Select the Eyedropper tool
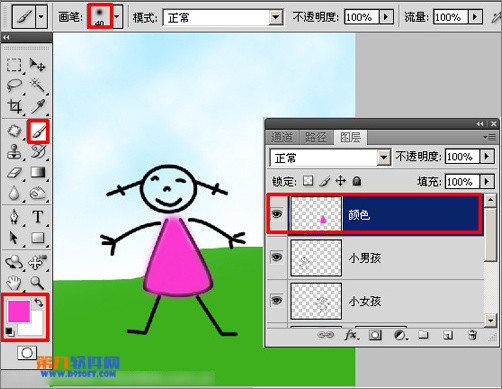502x389 pixels. pos(37,106)
